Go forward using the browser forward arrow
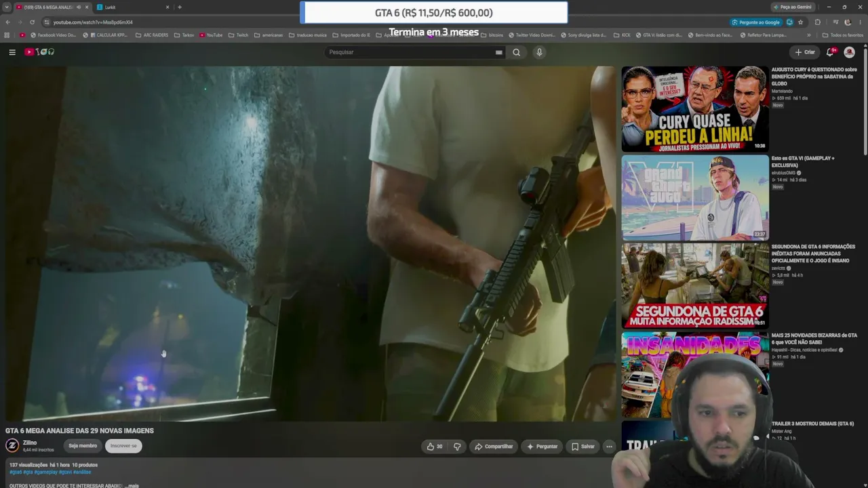Viewport: 868px width, 488px height. (x=20, y=22)
